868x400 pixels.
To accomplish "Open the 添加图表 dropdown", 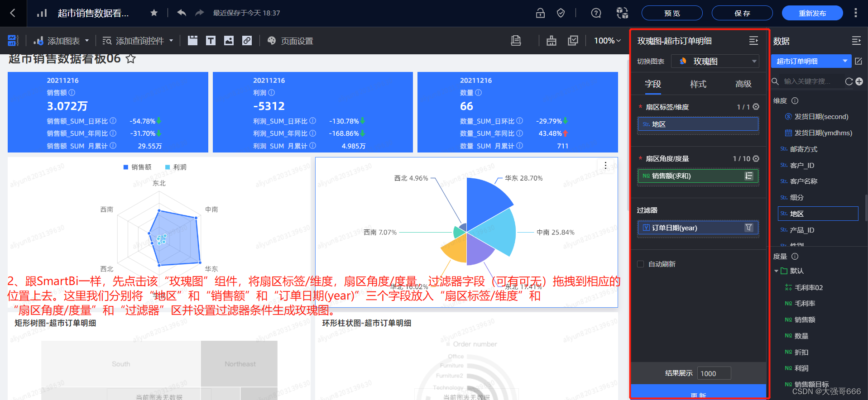I will coord(61,41).
